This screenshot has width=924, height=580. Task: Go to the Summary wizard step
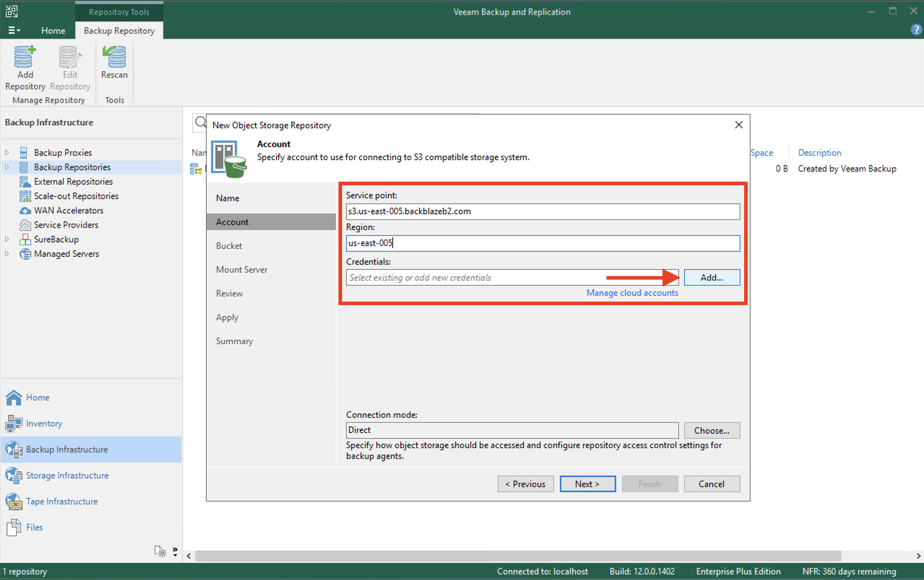(234, 341)
